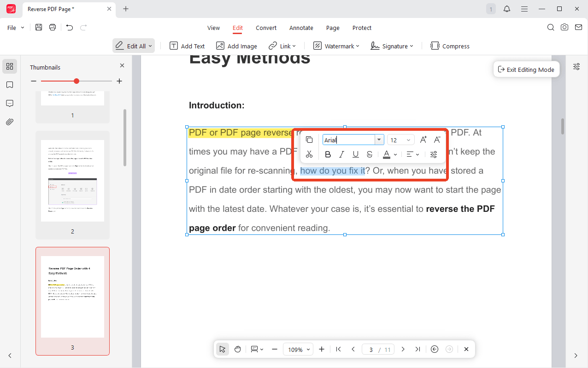Switch to the Annotate tab
This screenshot has height=368, width=588.
pyautogui.click(x=301, y=28)
